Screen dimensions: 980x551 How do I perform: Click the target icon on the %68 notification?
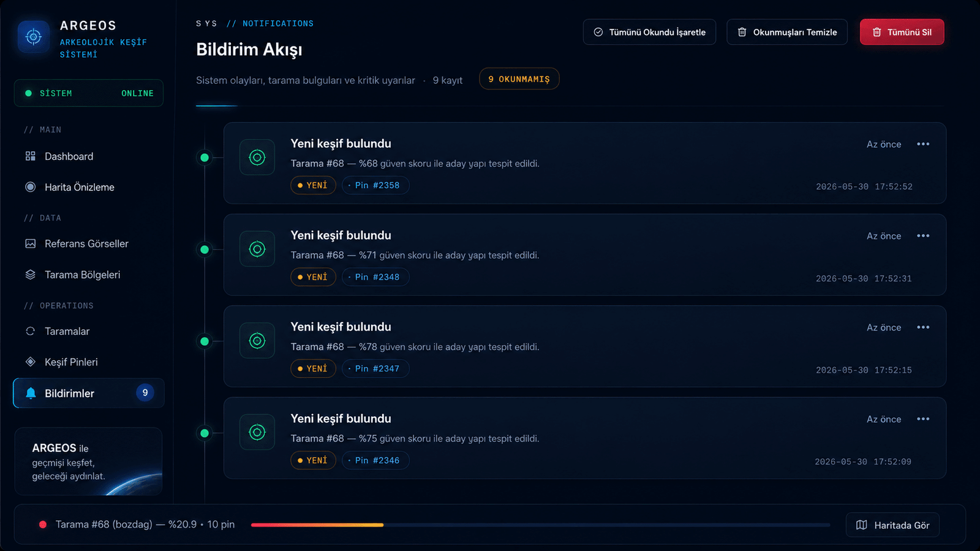[x=257, y=157]
